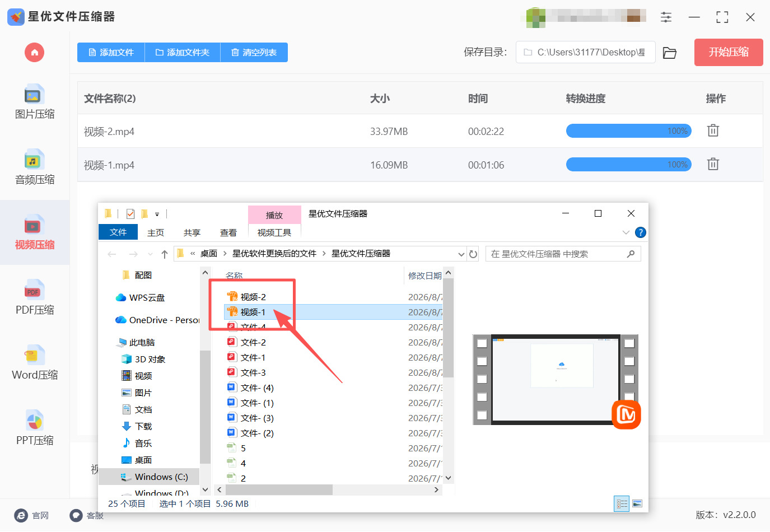Select the 文件-2 PDF in file list
Image resolution: width=770 pixels, height=532 pixels.
coord(246,342)
